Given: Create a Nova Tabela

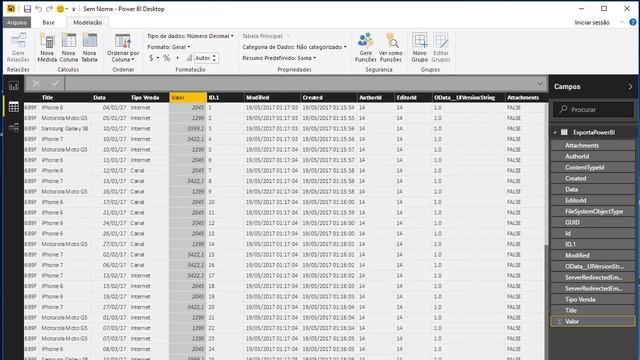Looking at the screenshot, I should (89, 48).
